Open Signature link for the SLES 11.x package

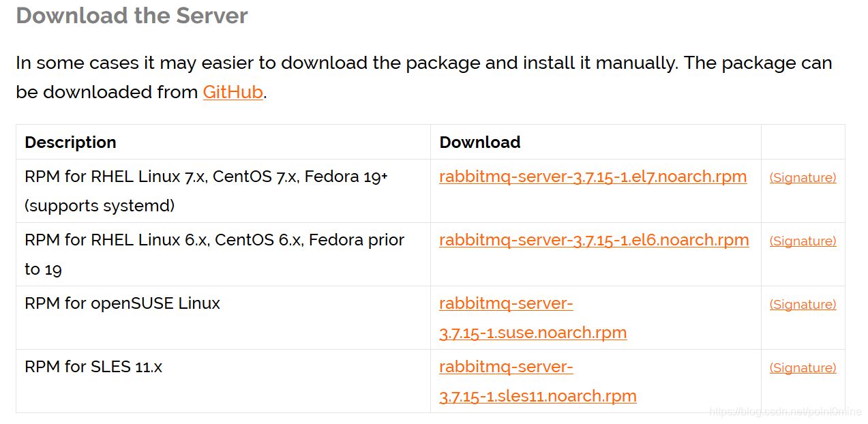click(803, 367)
